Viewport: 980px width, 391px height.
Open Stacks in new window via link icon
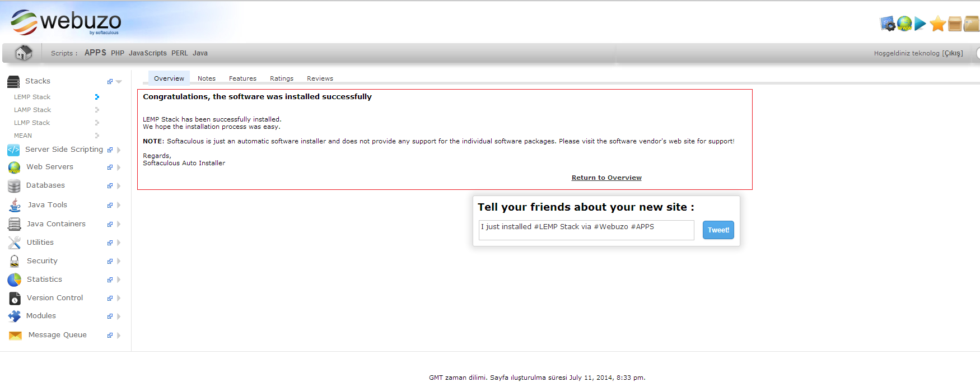(x=110, y=82)
